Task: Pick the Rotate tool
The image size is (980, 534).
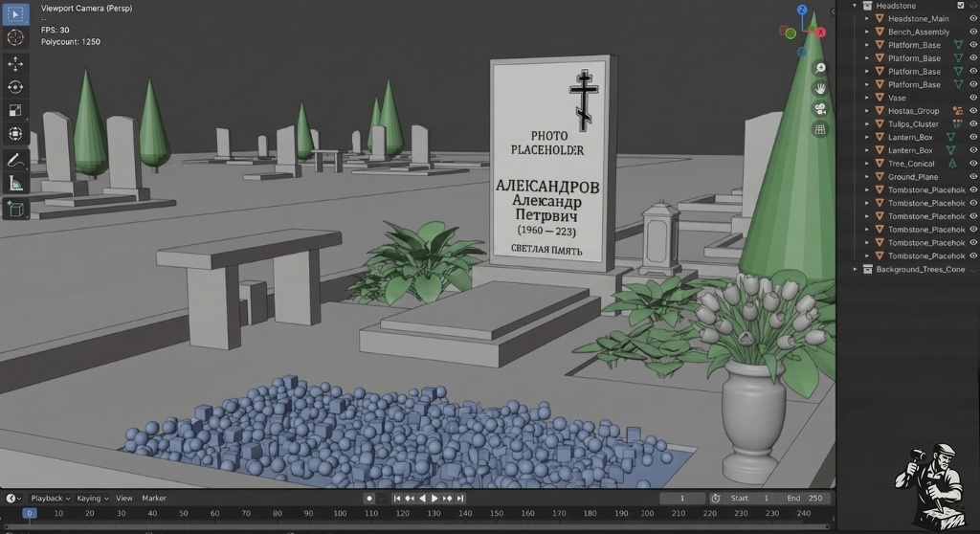Action: (15, 87)
